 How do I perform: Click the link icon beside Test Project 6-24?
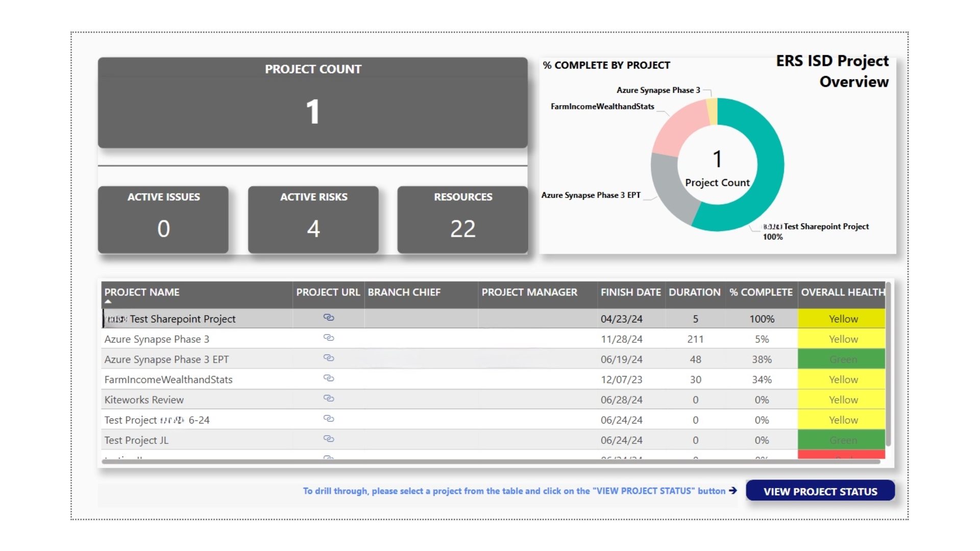tap(329, 419)
